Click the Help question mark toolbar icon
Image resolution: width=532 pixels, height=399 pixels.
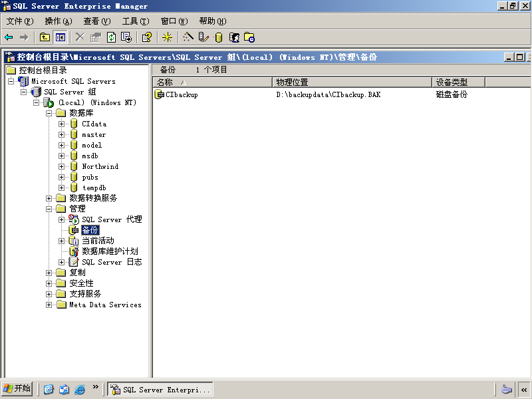(x=146, y=37)
